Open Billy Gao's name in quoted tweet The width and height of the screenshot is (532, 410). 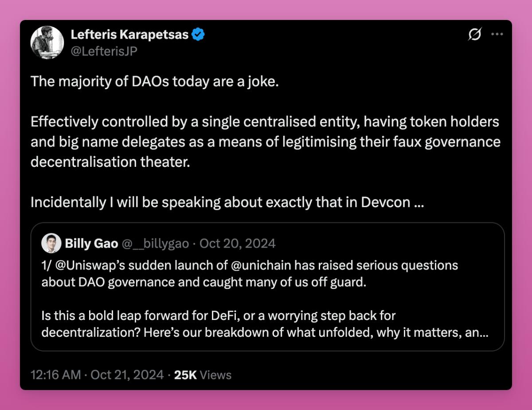coord(91,244)
